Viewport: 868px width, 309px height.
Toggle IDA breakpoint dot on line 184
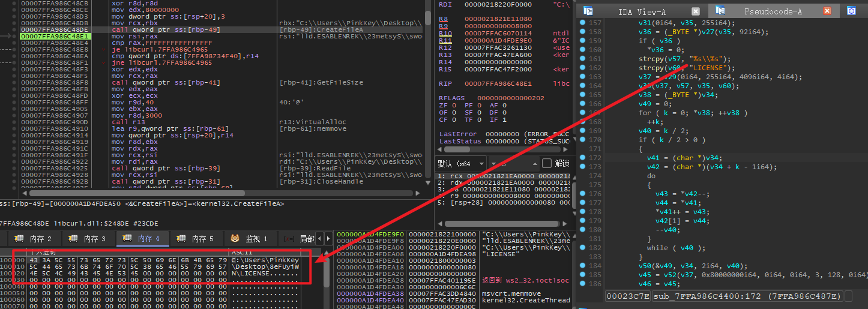(582, 266)
